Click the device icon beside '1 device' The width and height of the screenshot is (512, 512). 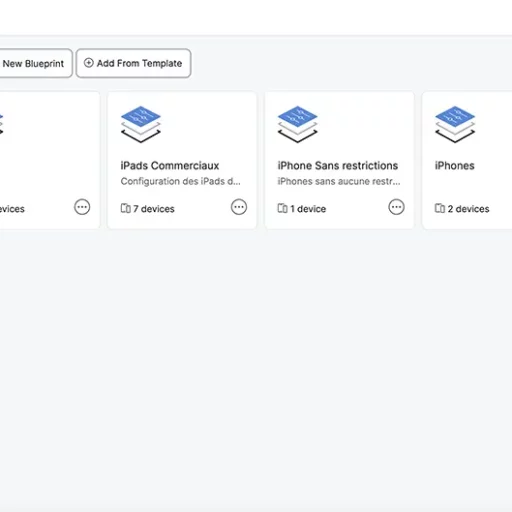click(283, 208)
